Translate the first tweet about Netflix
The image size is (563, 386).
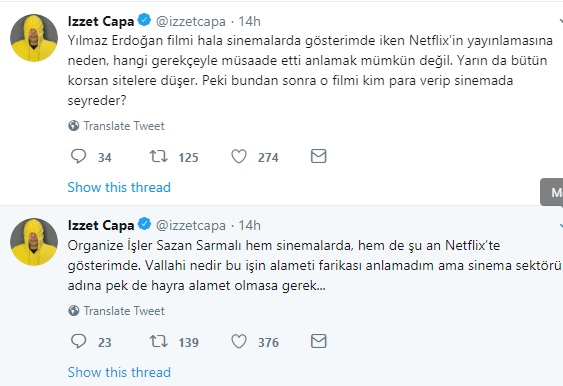[124, 126]
